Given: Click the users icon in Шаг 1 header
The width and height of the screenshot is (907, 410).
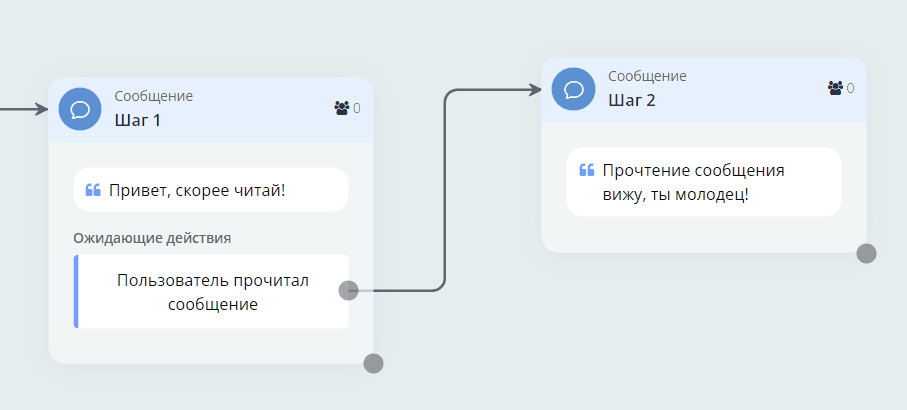Looking at the screenshot, I should 341,108.
